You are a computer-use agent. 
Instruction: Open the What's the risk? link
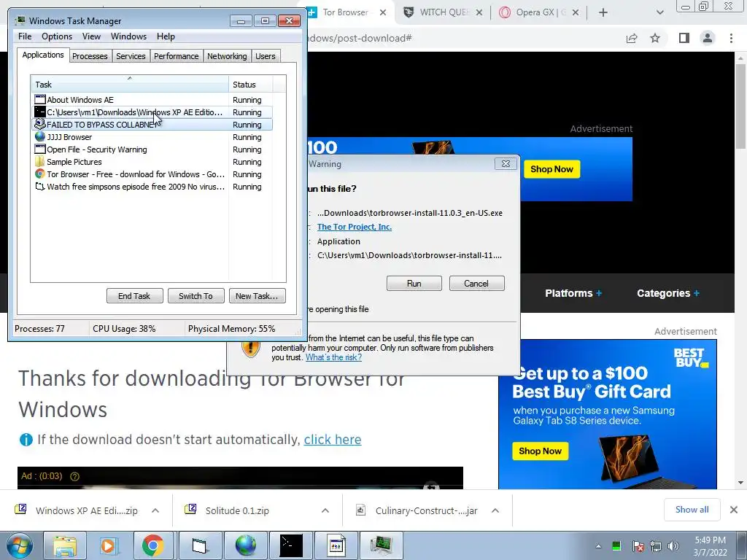tap(333, 357)
